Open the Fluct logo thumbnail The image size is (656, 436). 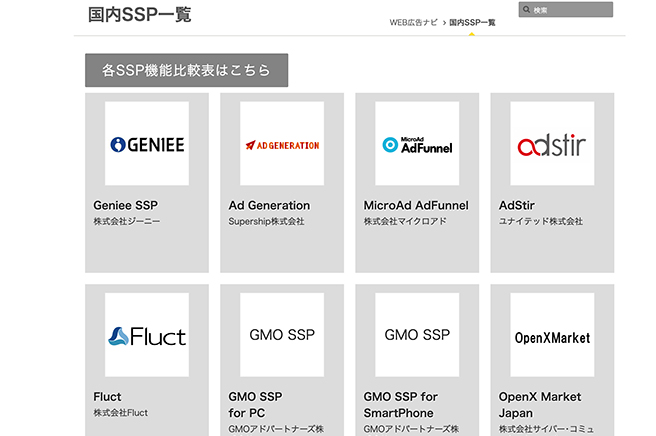147,335
